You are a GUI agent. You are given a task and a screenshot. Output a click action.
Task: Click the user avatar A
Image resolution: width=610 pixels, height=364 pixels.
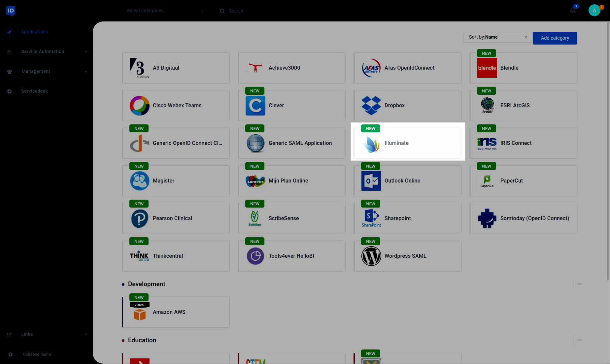click(x=594, y=10)
